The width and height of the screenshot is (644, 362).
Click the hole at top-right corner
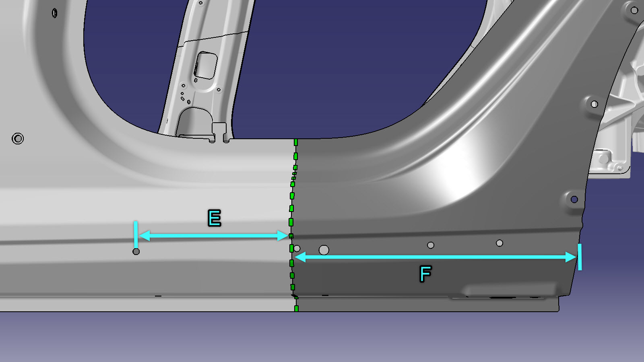[x=634, y=10]
